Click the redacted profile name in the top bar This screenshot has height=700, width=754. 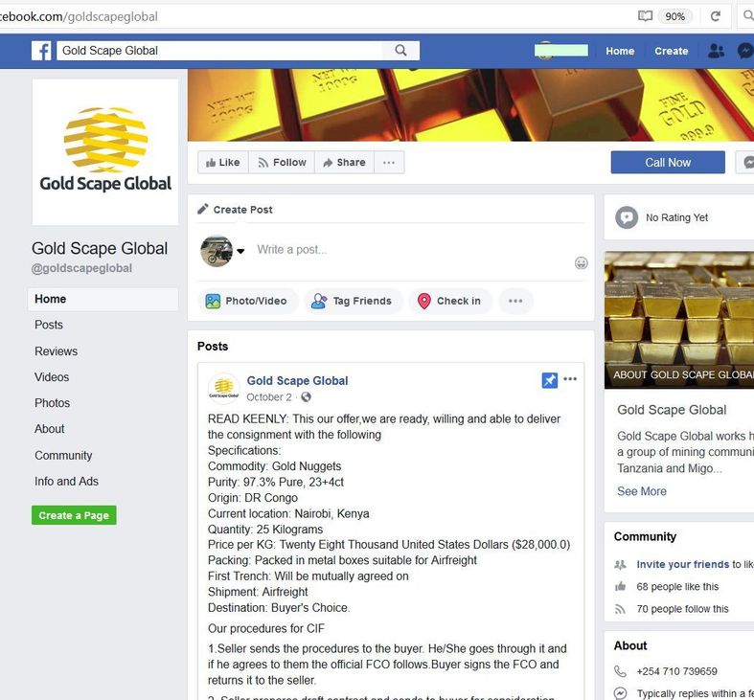561,51
